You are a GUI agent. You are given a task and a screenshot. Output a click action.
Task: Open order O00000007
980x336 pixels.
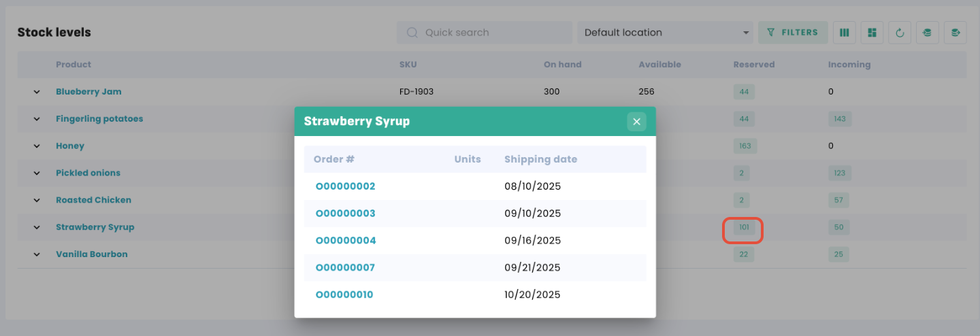pos(346,268)
